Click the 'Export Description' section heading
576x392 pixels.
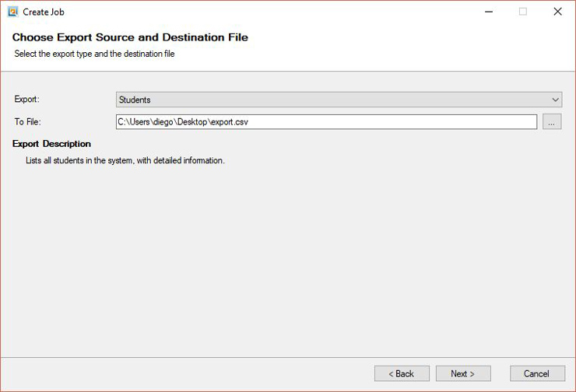51,144
